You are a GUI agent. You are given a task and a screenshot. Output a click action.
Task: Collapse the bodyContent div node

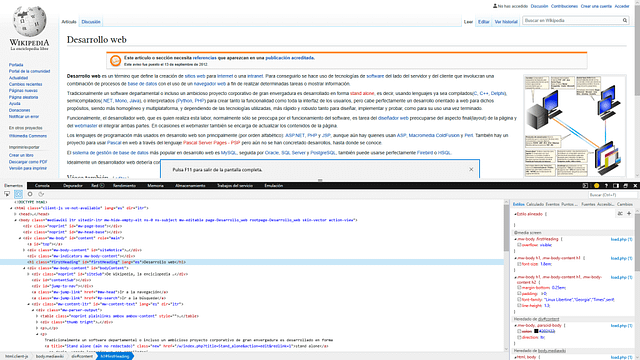pos(24,268)
